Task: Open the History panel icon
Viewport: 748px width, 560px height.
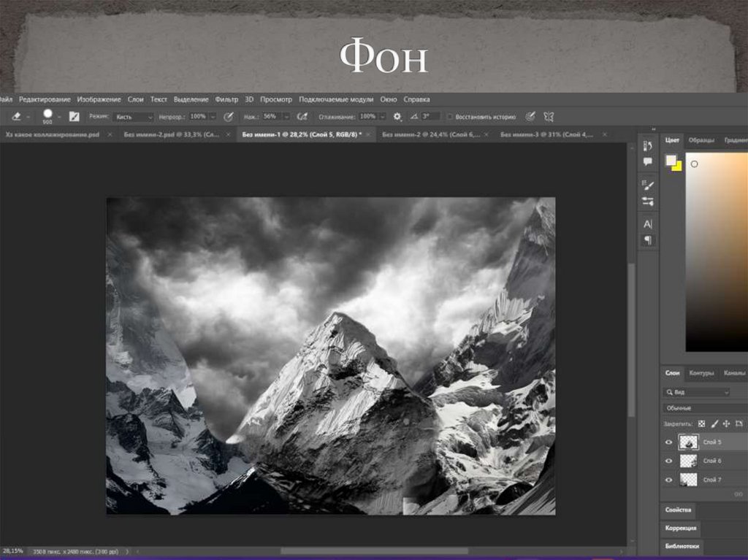Action: [647, 146]
